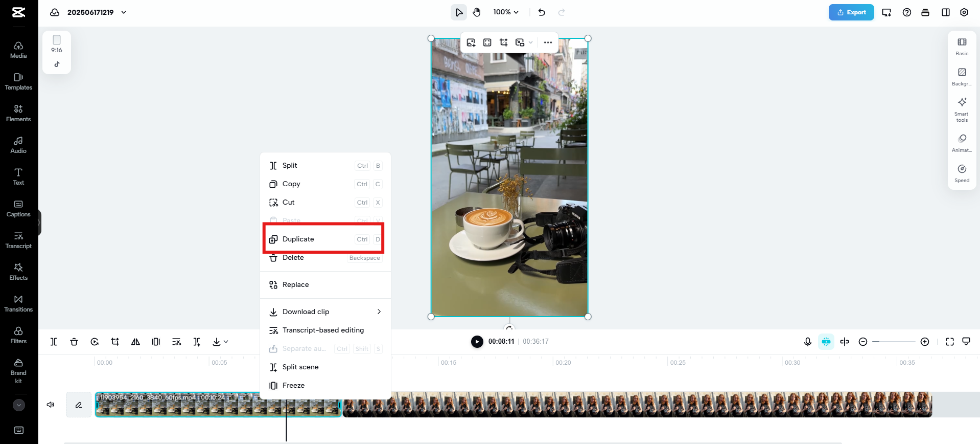
Task: Click the crop icon on canvas toolbar
Action: (504, 42)
